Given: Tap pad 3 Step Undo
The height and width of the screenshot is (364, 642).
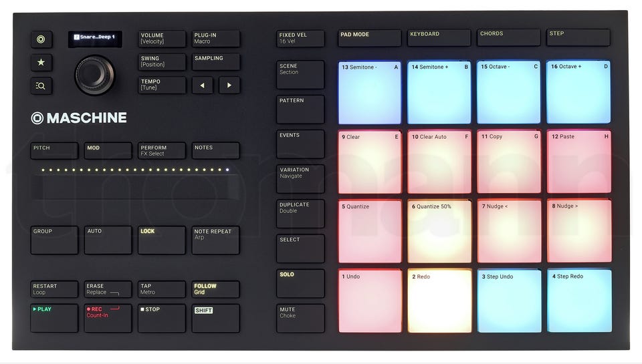Looking at the screenshot, I should click(x=510, y=301).
